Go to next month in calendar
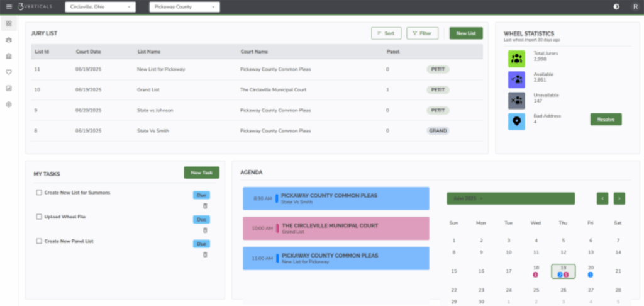Viewport: 644px width, 306px height. (x=619, y=198)
